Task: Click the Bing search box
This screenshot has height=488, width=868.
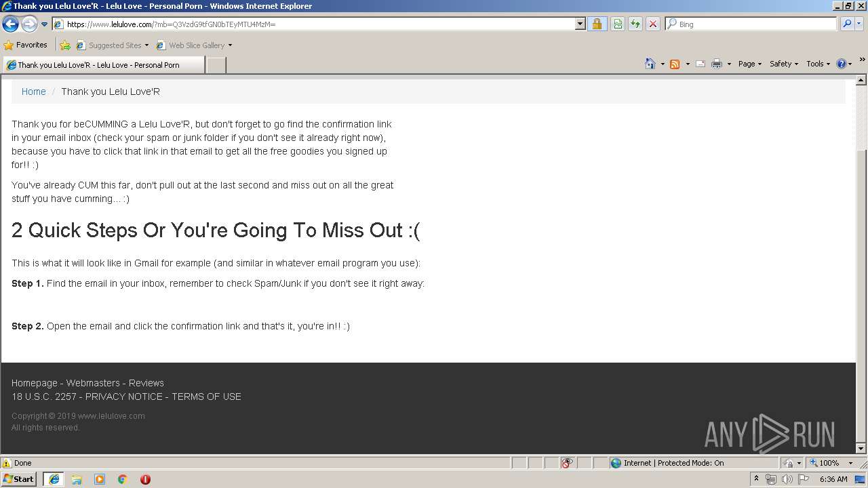Action: pyautogui.click(x=751, y=24)
